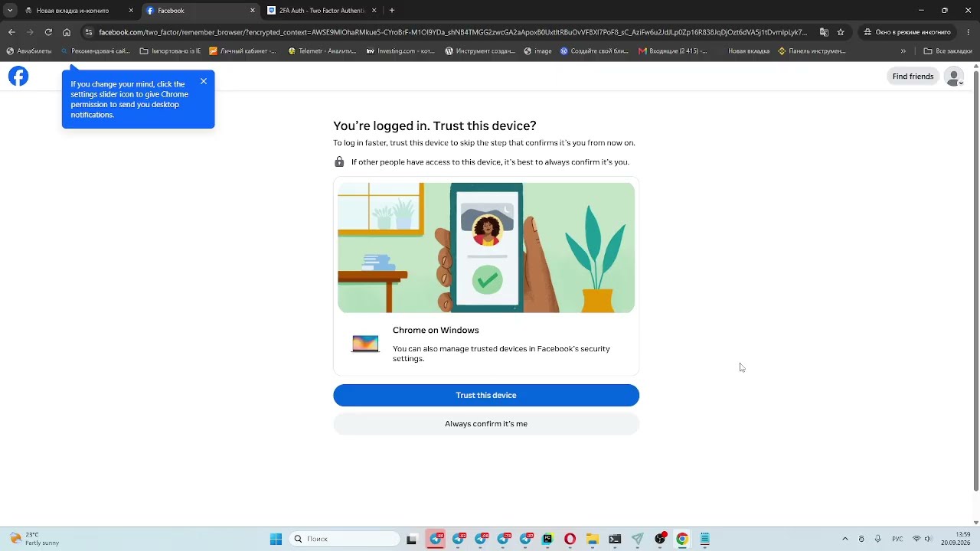Expand hidden bookmarks chevron

[903, 51]
